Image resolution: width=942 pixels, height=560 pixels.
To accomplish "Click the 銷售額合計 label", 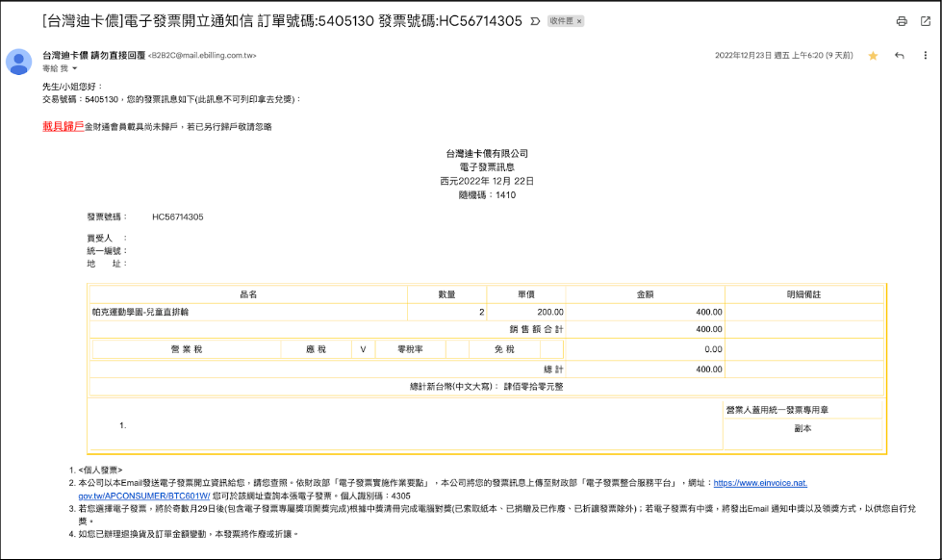I will click(x=537, y=329).
